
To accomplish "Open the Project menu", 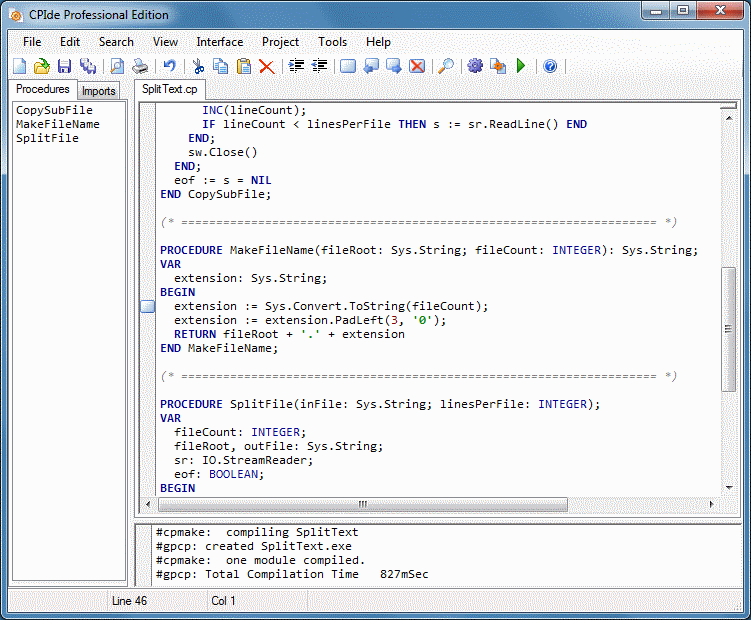I will 280,42.
